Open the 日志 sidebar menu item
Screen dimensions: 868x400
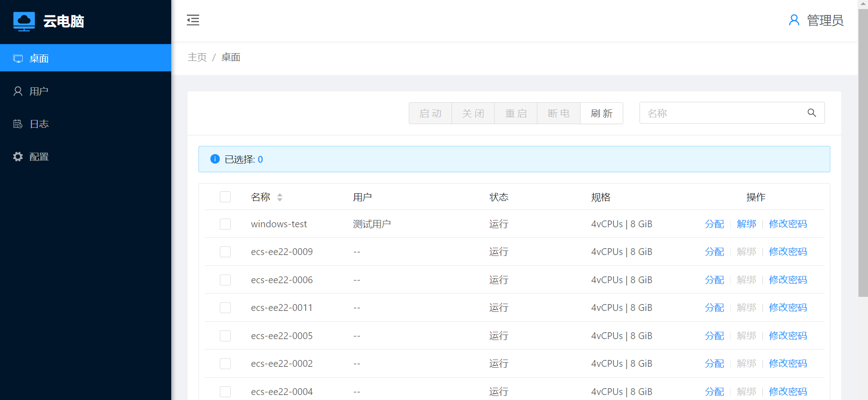pos(85,124)
